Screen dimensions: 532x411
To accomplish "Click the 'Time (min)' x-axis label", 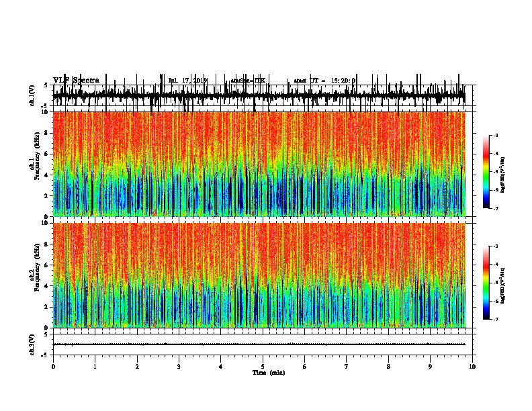I will 269,373.
